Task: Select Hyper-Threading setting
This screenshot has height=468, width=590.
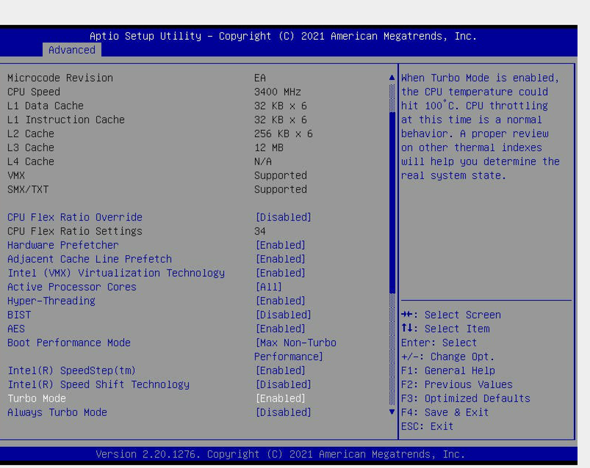Action: click(51, 301)
